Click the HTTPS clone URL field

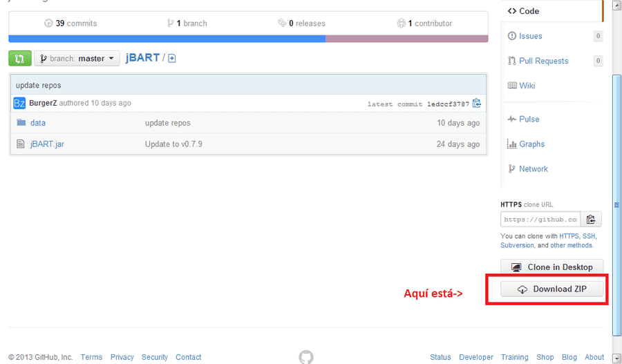tap(540, 219)
